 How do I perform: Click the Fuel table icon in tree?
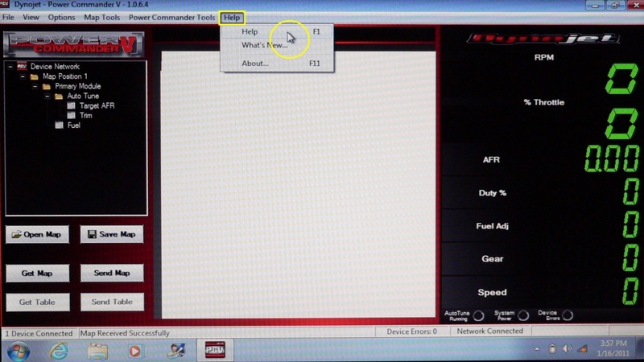click(x=59, y=125)
